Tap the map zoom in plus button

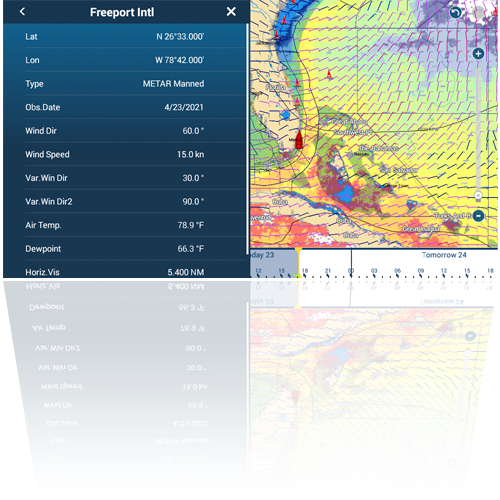click(478, 54)
